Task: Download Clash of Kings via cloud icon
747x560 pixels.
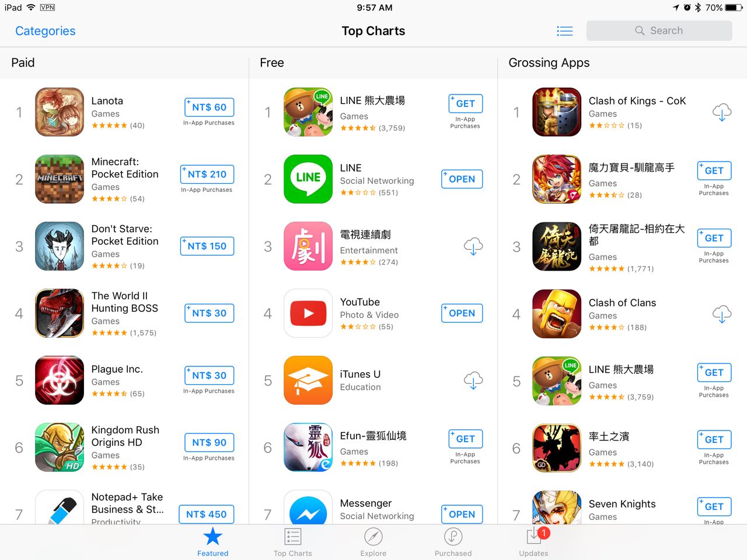Action: coord(722,112)
